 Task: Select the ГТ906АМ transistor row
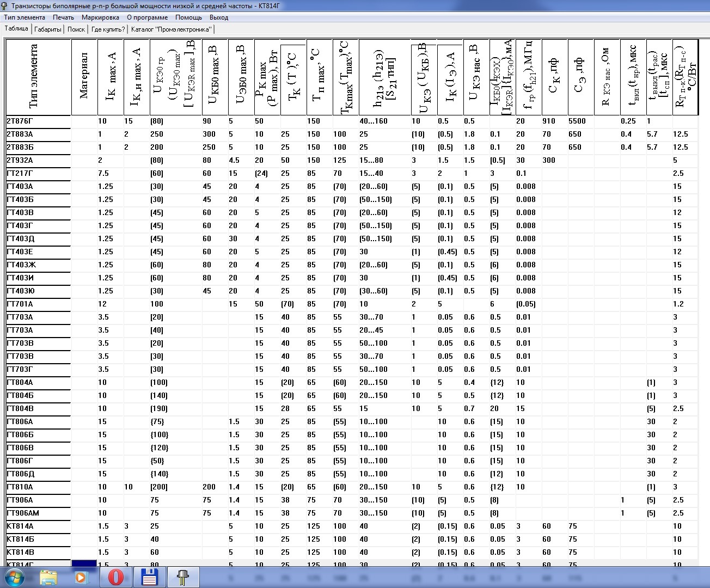tap(39, 513)
